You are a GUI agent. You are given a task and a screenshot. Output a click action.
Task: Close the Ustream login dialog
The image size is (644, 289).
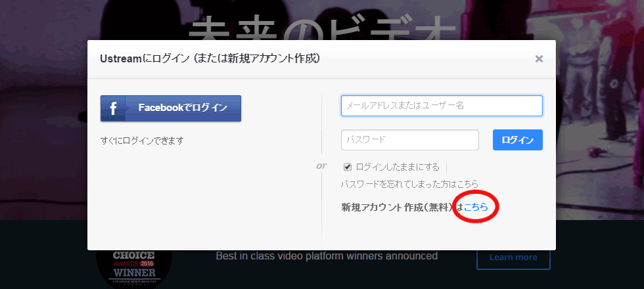539,59
